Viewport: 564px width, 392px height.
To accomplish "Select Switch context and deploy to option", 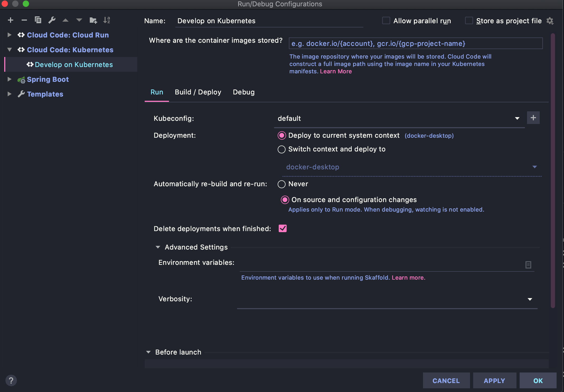I will [281, 149].
